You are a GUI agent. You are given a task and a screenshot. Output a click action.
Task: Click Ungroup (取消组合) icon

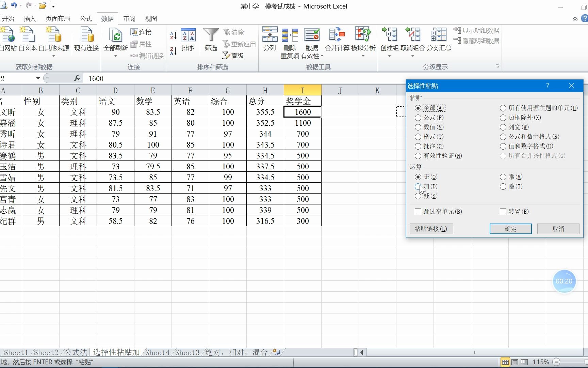[x=413, y=34]
